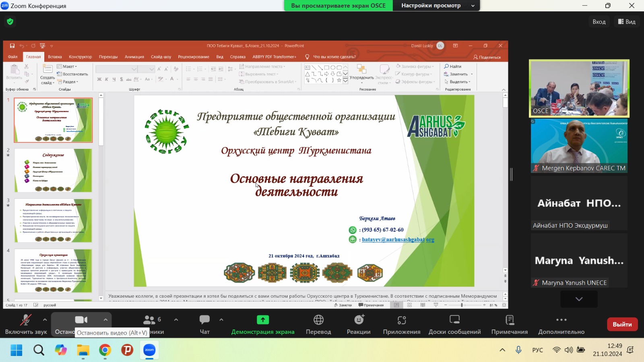The height and width of the screenshot is (362, 644).
Task: Open the participants panel icon
Action: click(x=149, y=320)
